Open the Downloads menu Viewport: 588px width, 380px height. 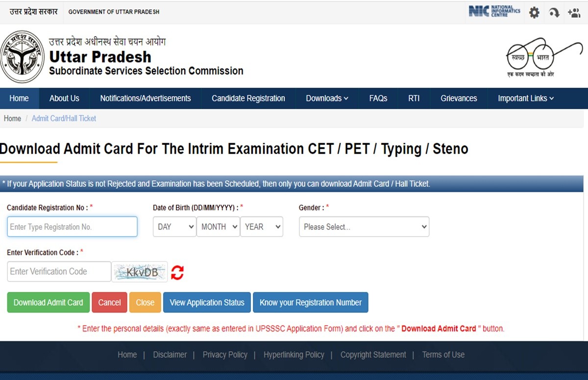pos(327,98)
